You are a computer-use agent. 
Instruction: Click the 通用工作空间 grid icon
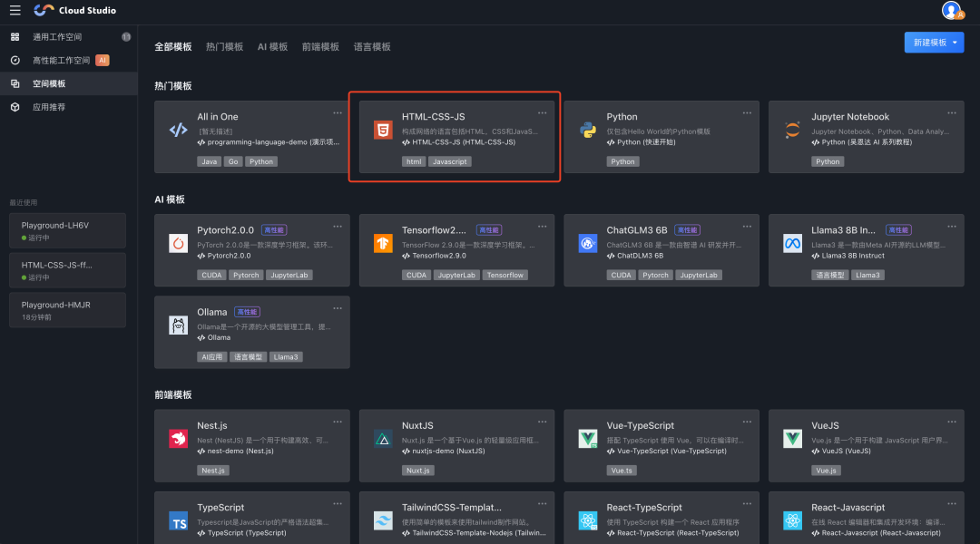15,37
